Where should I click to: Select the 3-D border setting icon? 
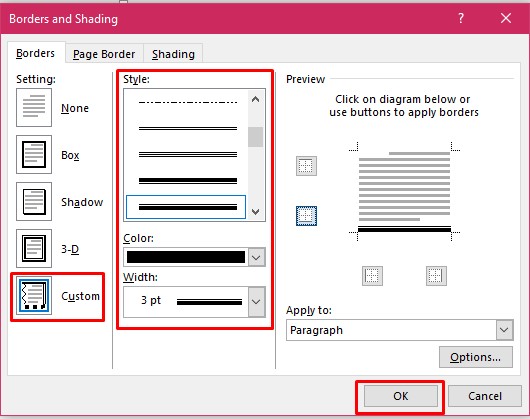point(34,248)
